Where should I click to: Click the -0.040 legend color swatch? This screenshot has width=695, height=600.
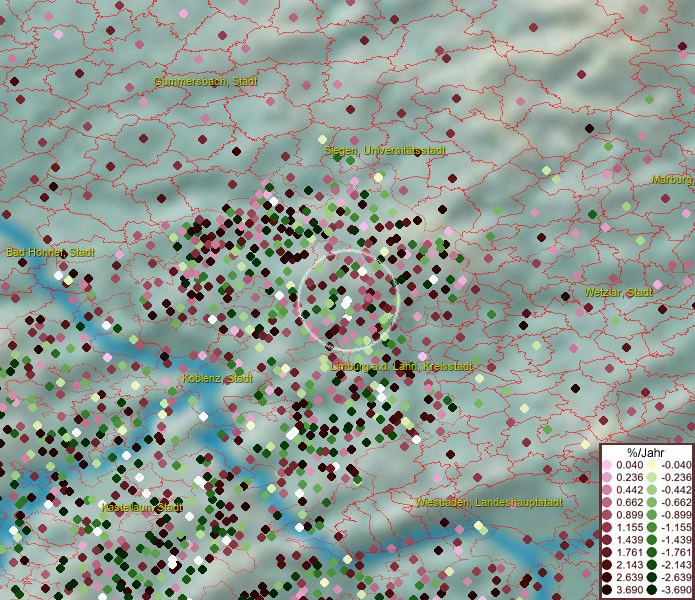[x=652, y=465]
